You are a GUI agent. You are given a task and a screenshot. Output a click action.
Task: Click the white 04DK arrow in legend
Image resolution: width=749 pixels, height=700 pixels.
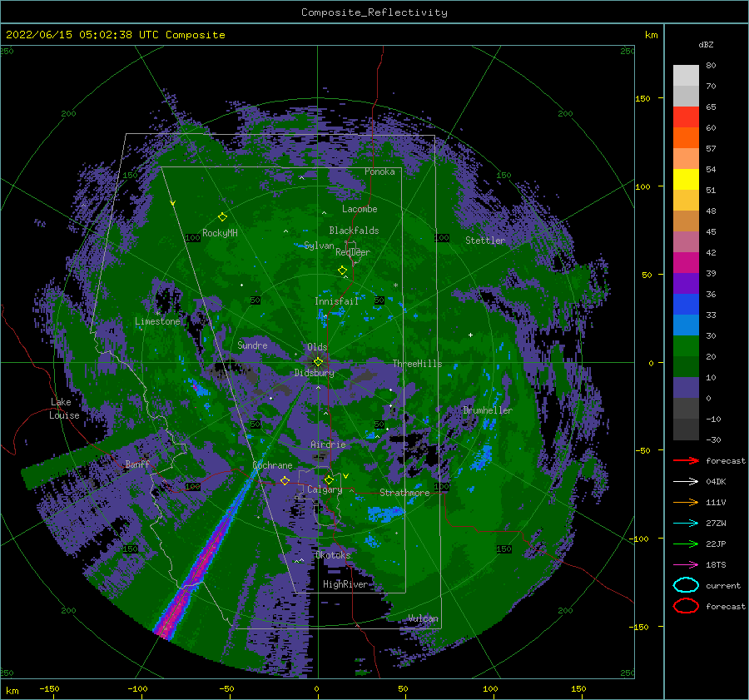686,481
